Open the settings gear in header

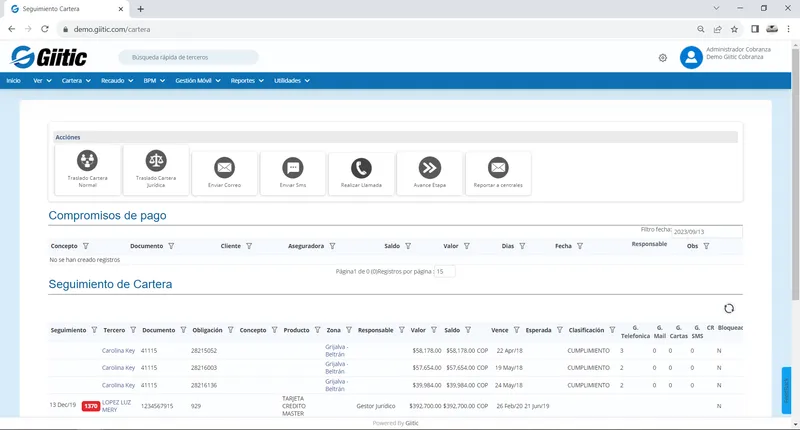coord(663,58)
